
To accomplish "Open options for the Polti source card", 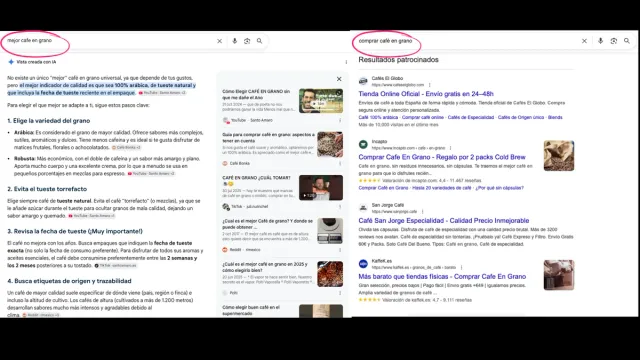I will pyautogui.click(x=340, y=293).
